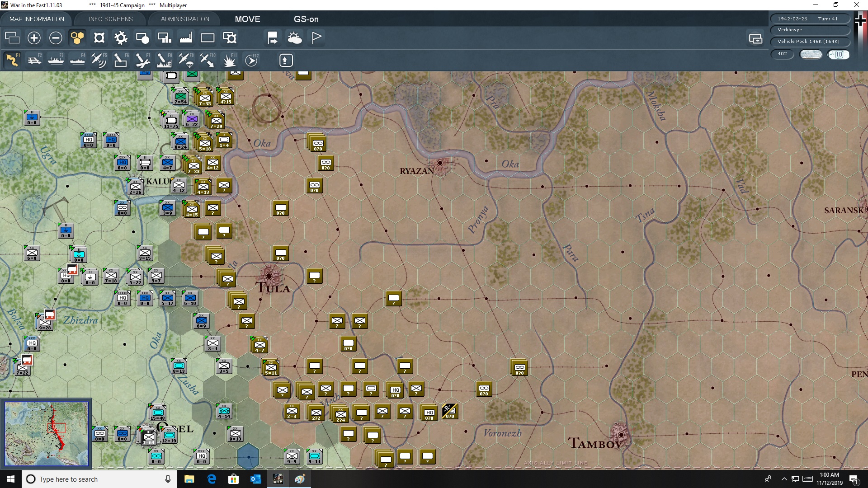Image resolution: width=868 pixels, height=488 pixels.
Task: Toggle the factory display button
Action: (186, 38)
